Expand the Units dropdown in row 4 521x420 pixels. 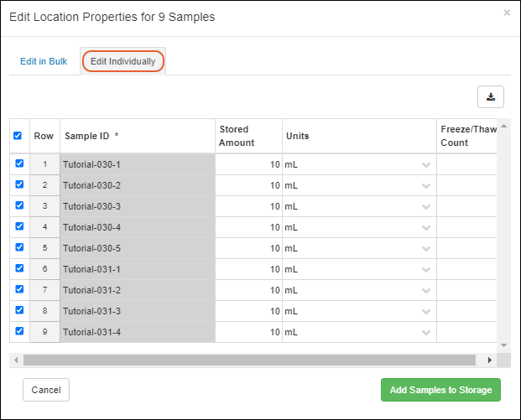point(426,227)
